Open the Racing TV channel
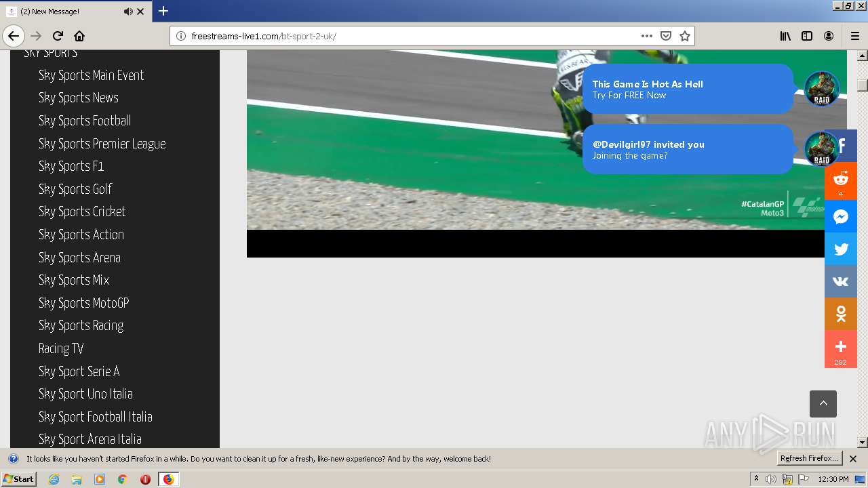This screenshot has height=488, width=868. [x=61, y=348]
